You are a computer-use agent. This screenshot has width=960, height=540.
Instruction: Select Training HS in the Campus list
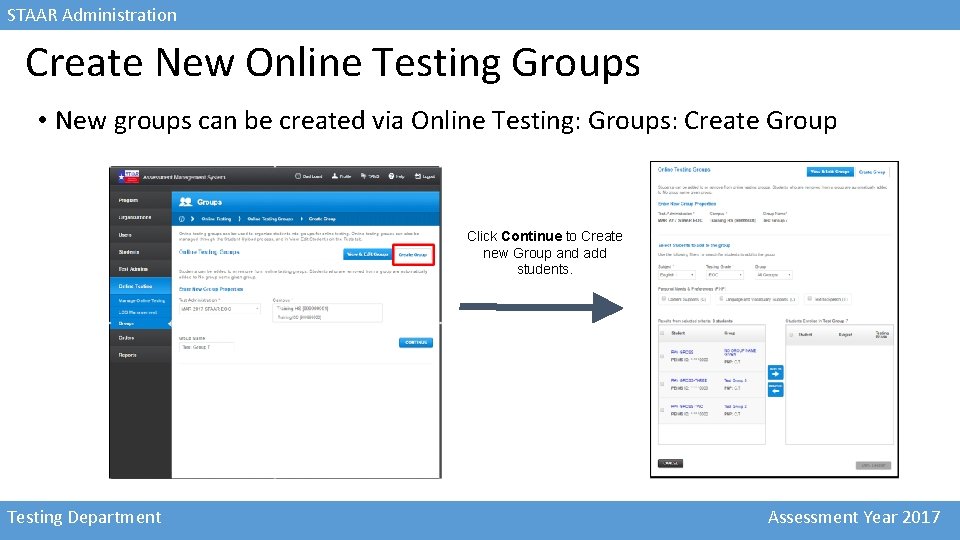tap(302, 309)
